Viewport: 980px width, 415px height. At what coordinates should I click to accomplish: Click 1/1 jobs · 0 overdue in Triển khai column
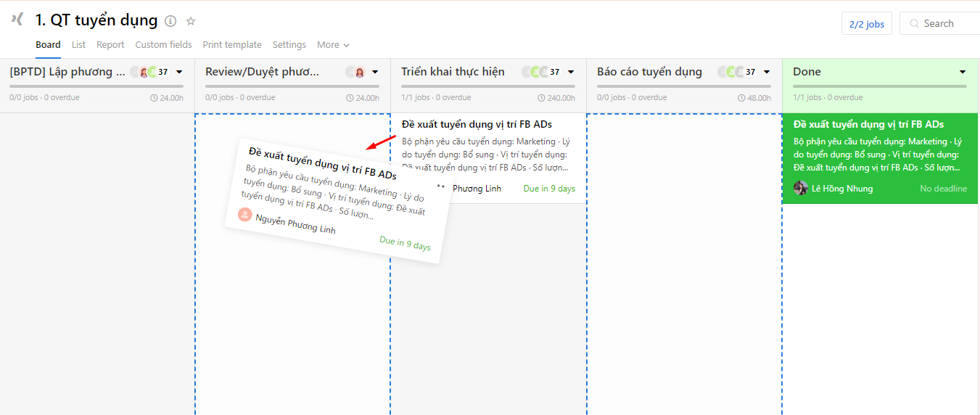pyautogui.click(x=436, y=98)
